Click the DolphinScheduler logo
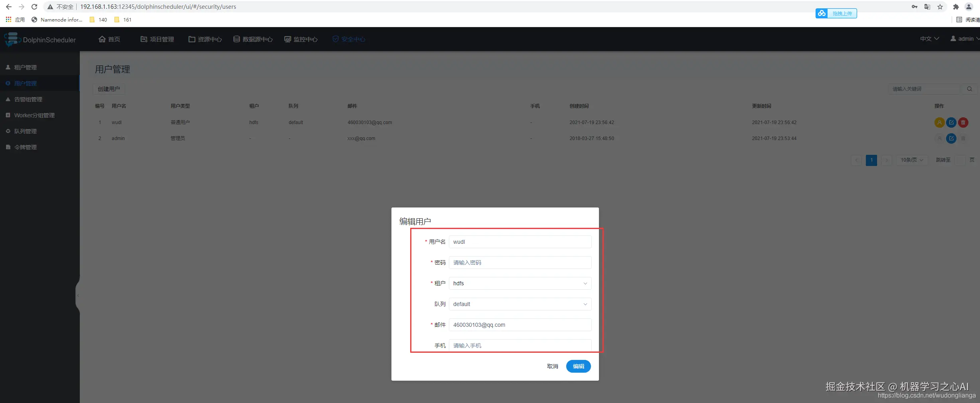This screenshot has height=403, width=980. 40,40
